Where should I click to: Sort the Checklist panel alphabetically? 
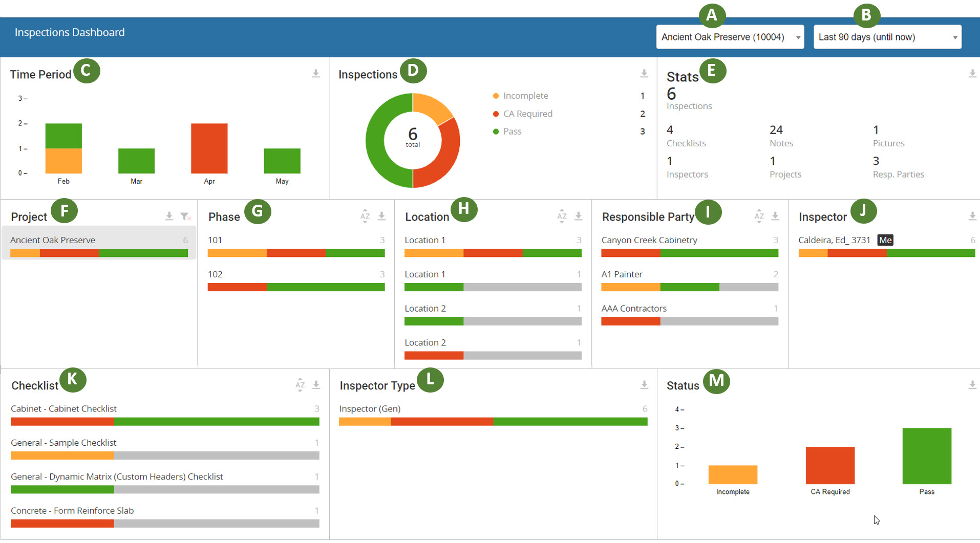point(300,385)
